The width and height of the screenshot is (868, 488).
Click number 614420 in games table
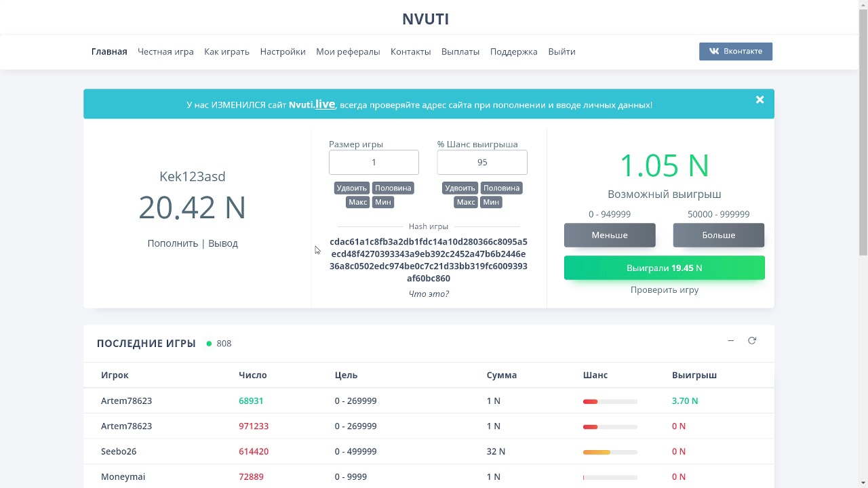[254, 451]
